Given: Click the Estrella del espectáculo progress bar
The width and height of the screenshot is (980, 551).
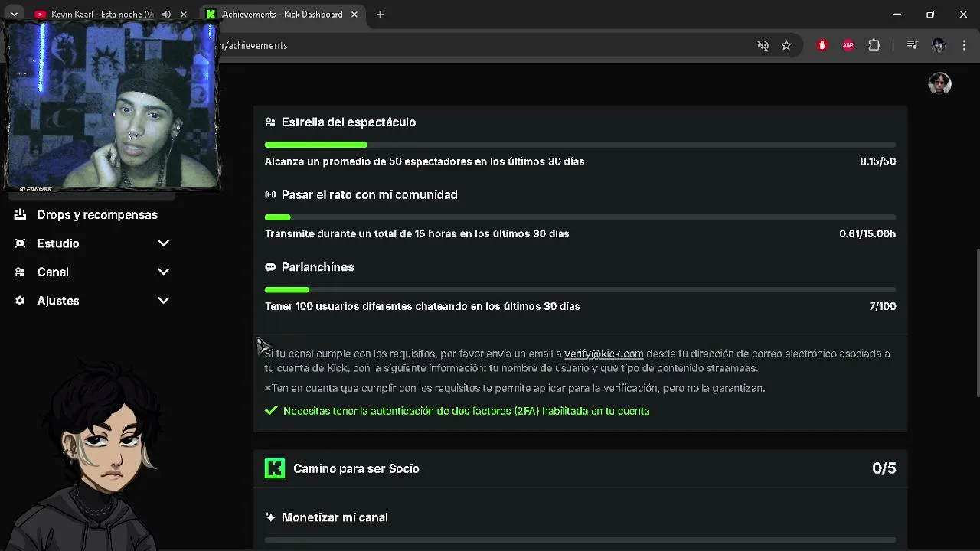Looking at the screenshot, I should 580,145.
